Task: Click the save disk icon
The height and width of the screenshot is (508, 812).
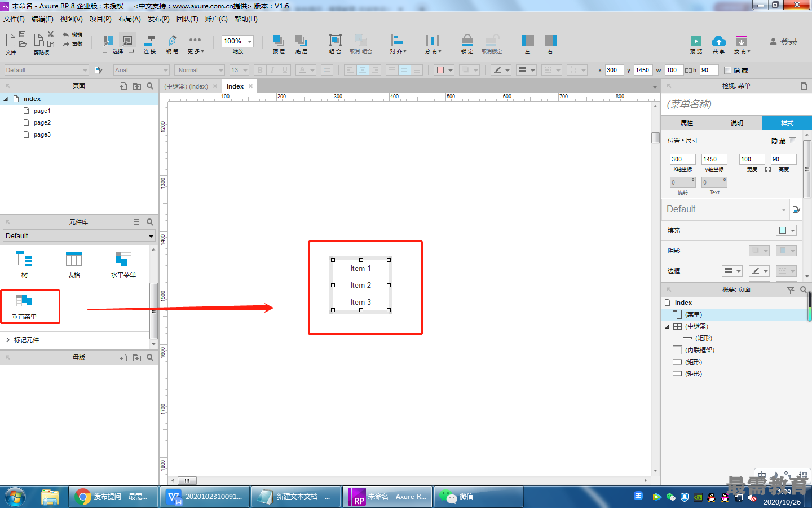Action: pyautogui.click(x=23, y=34)
